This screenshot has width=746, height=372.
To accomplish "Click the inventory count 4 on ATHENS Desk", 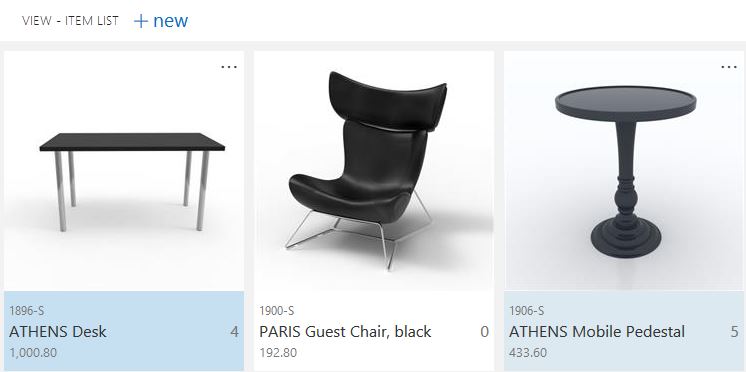I will click(235, 332).
